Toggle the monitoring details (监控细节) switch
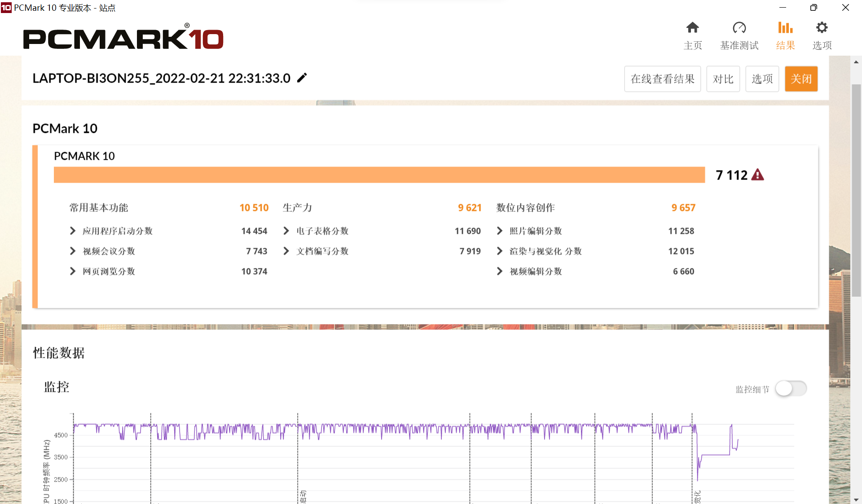862x504 pixels. (x=791, y=389)
